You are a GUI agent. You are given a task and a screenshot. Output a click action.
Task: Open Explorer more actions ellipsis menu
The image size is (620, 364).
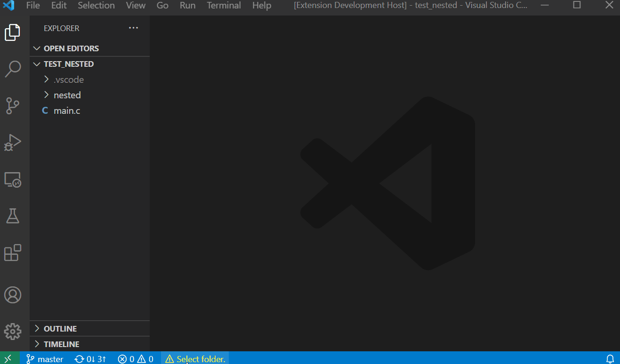click(134, 28)
